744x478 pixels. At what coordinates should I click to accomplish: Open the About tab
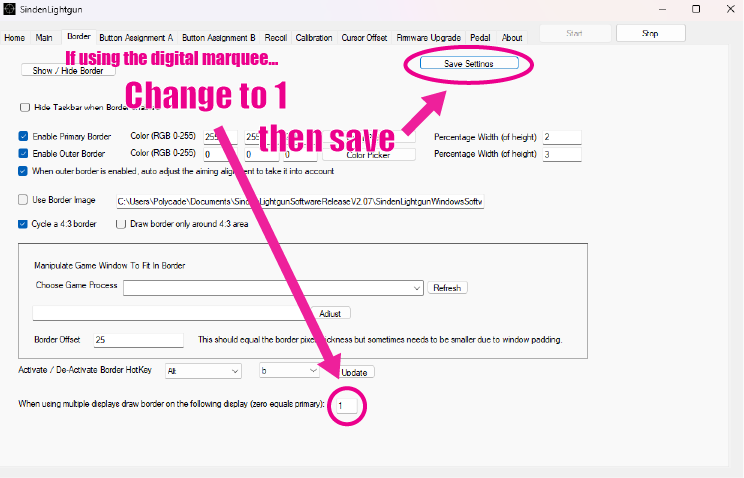click(512, 37)
